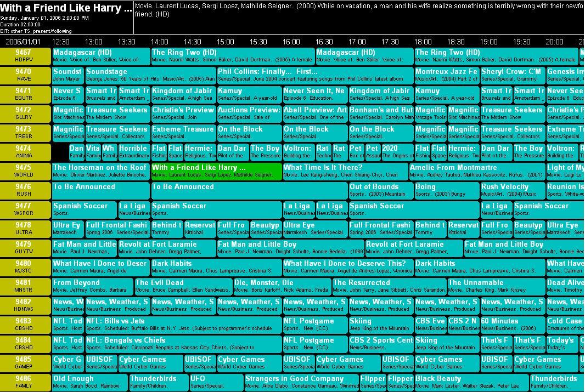Select channel 9479 GUYTV row header

[x=25, y=248]
